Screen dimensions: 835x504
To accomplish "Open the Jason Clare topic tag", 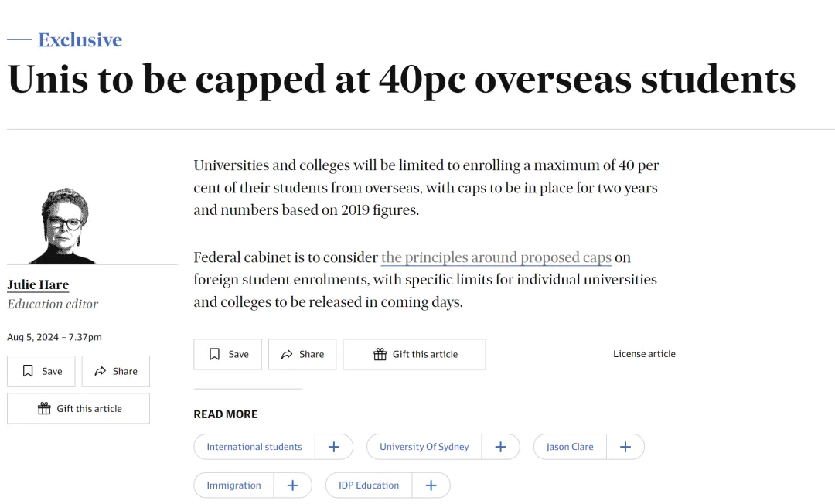I will tap(570, 447).
